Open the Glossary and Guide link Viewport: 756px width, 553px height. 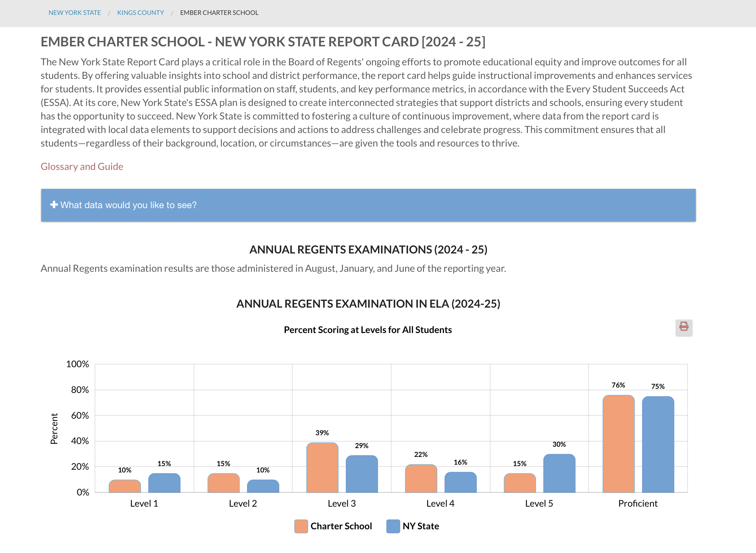(x=82, y=167)
